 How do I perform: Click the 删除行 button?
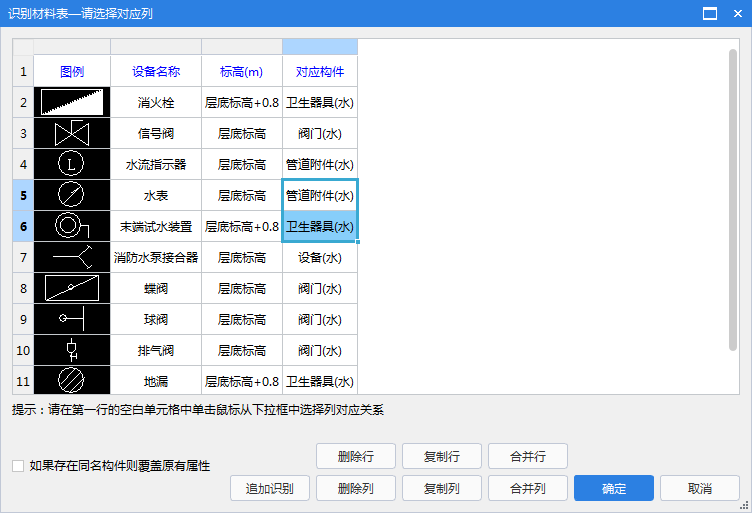(x=356, y=456)
